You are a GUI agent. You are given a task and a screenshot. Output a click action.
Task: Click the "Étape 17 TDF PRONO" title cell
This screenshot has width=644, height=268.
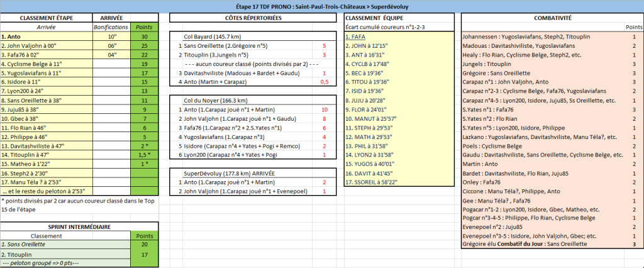[x=321, y=6]
